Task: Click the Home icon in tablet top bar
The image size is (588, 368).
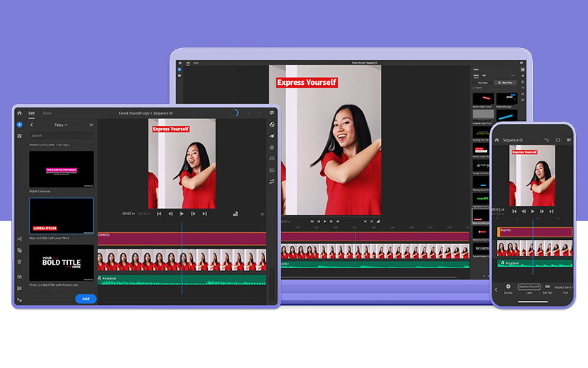Action: [19, 113]
